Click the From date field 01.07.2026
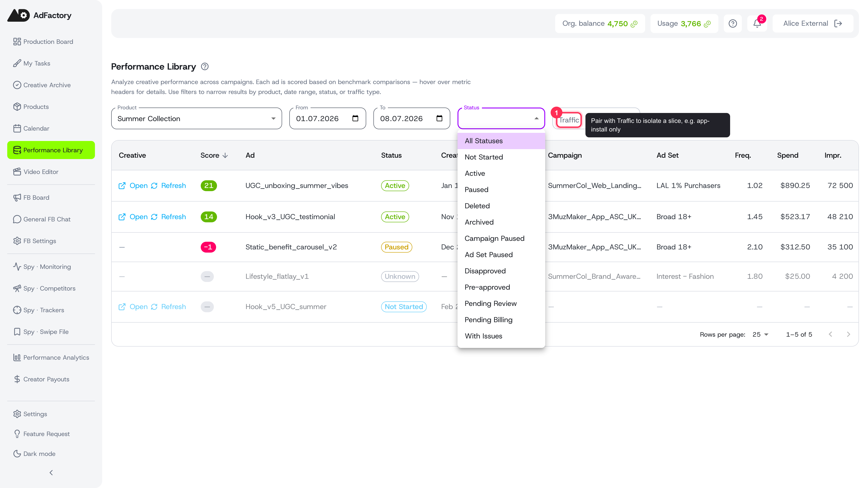This screenshot has width=868, height=488. point(328,119)
